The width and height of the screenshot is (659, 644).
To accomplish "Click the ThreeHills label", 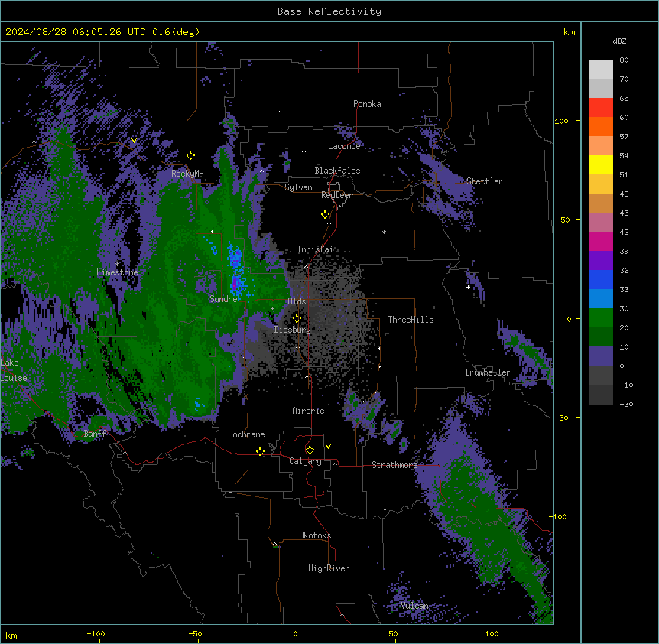I will [411, 320].
